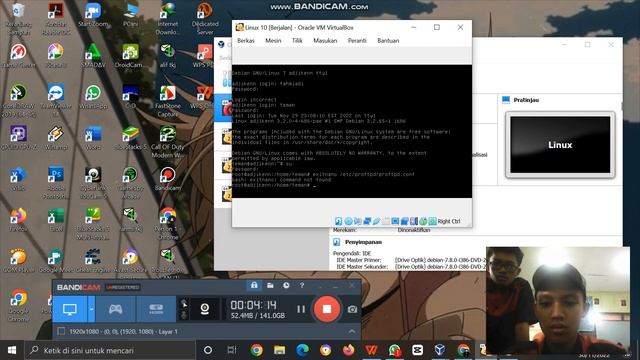Image resolution: width=640 pixels, height=360 pixels.
Task: Select the DroidCam desktop shortcut
Action: tap(130, 56)
